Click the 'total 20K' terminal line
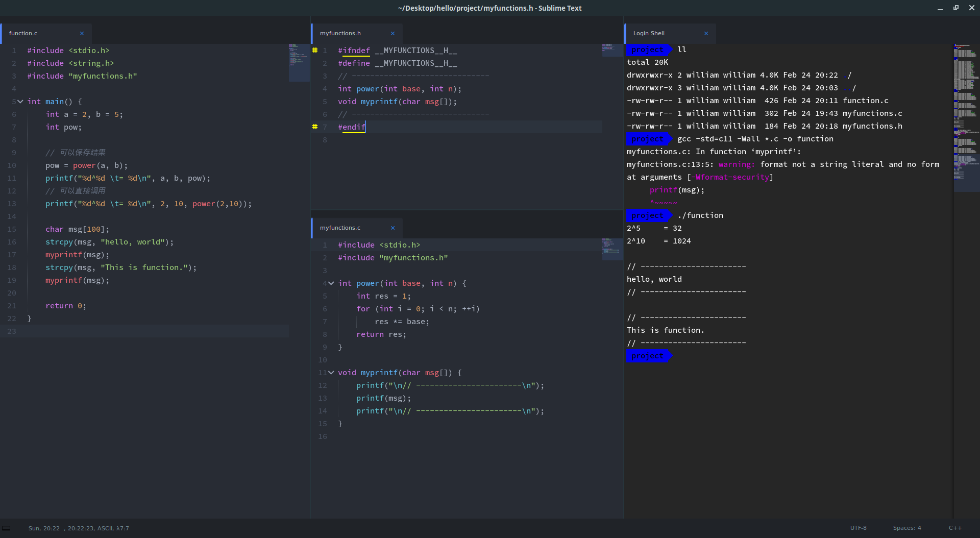 click(647, 62)
